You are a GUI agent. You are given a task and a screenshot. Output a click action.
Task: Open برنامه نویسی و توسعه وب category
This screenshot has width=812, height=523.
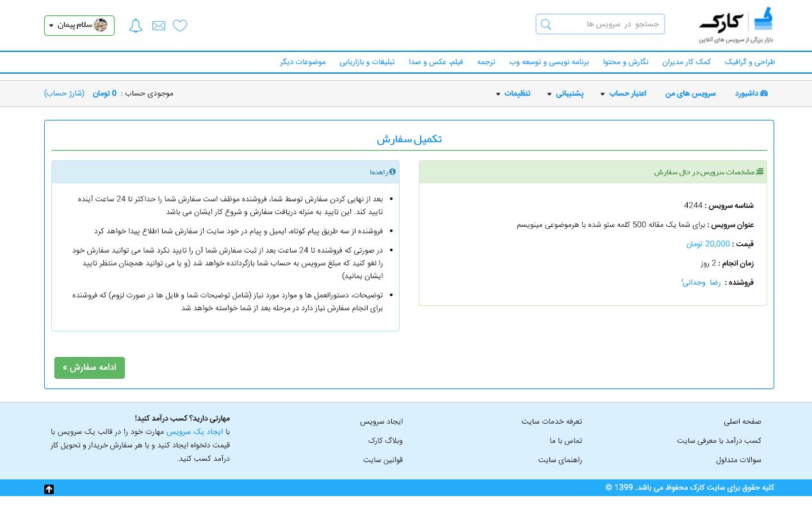549,62
